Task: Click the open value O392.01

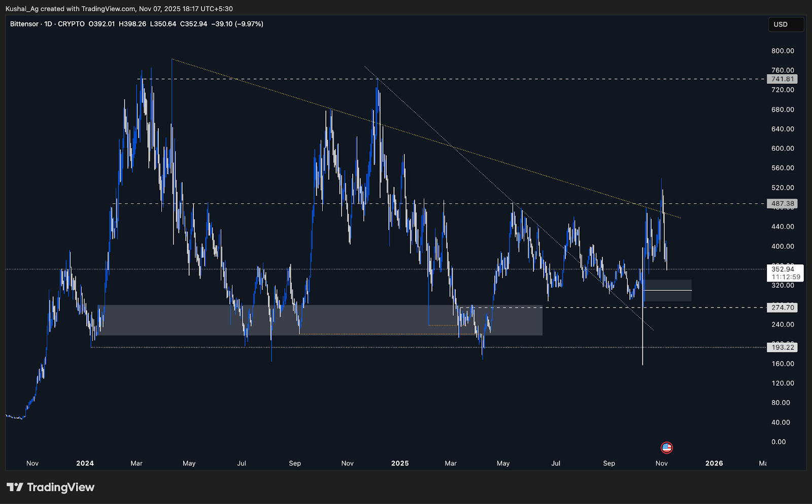Action: click(x=101, y=24)
